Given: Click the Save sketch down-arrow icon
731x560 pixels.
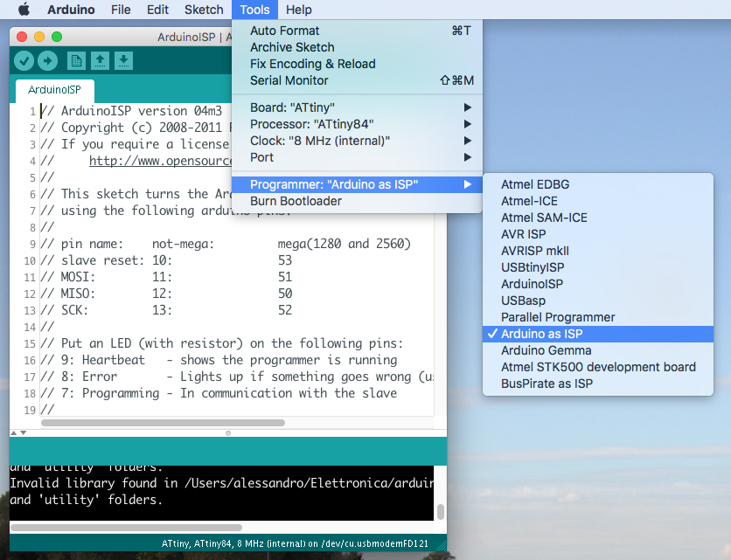Looking at the screenshot, I should coord(124,60).
